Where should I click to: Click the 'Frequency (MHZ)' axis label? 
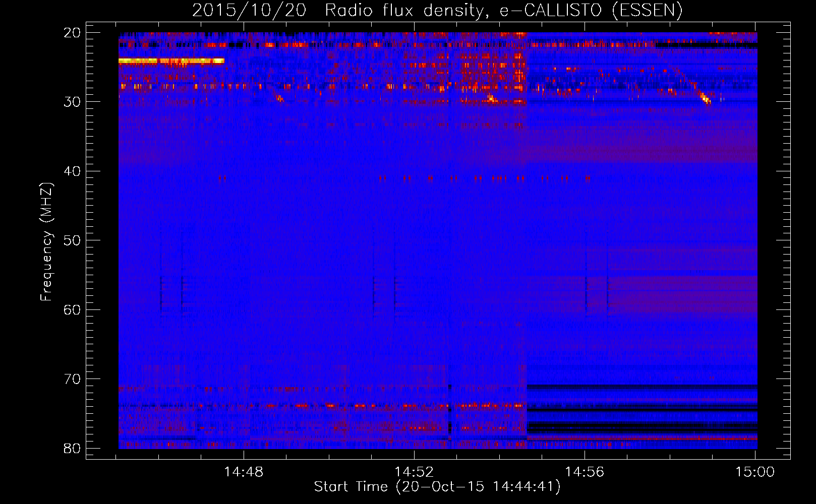click(46, 242)
